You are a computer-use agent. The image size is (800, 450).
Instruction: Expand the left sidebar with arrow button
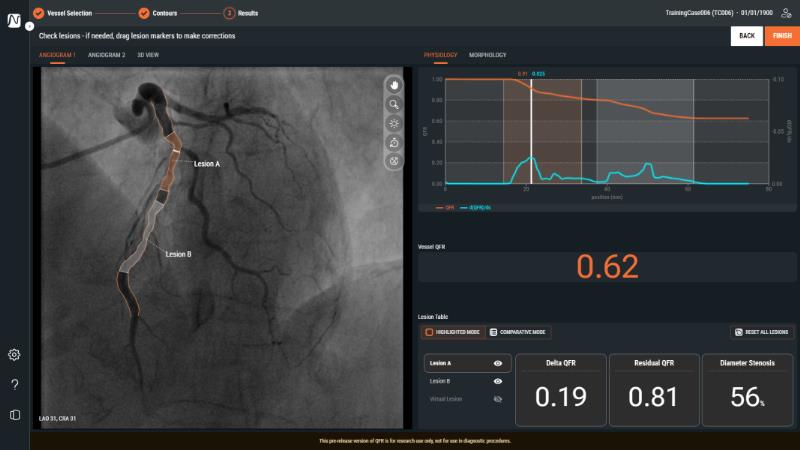pyautogui.click(x=29, y=25)
